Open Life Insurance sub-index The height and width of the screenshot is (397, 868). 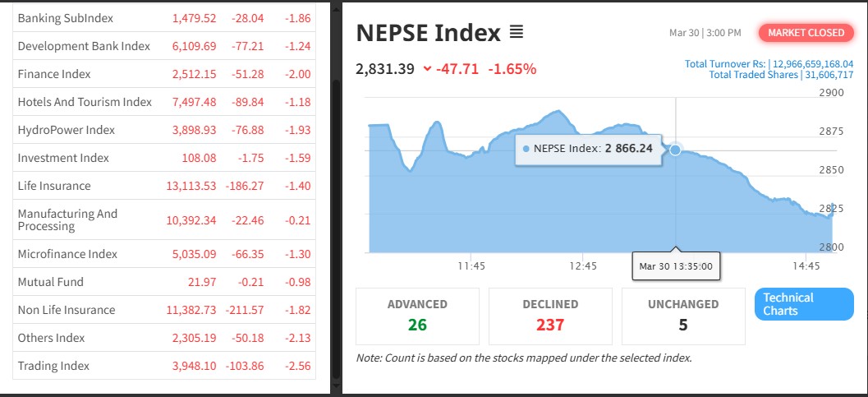click(x=54, y=186)
